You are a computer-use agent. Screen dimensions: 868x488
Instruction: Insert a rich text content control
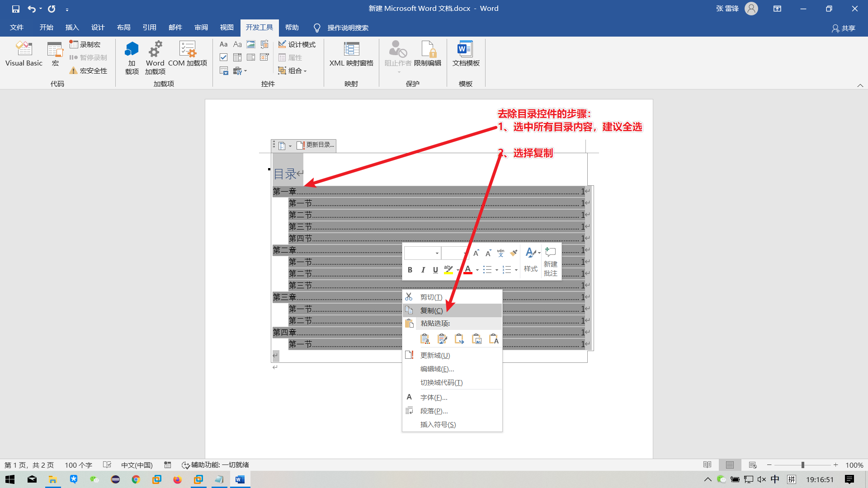tap(224, 44)
